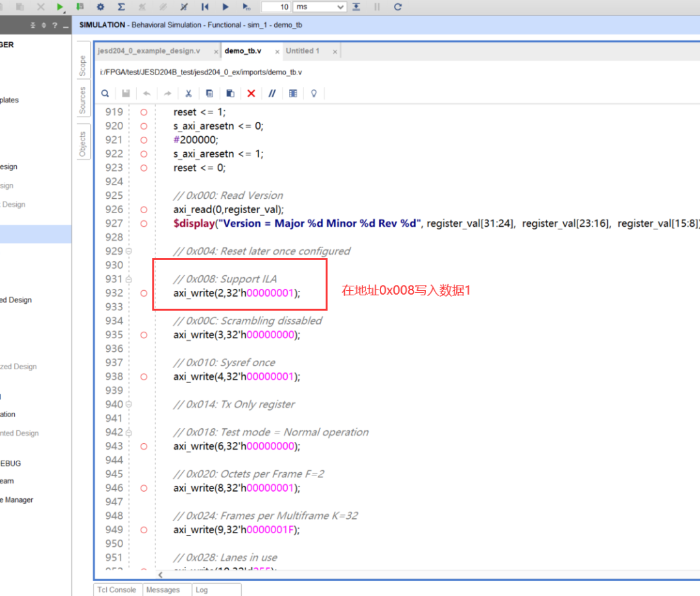700x596 pixels.
Task: Click the simulation run time input field
Action: [x=276, y=6]
